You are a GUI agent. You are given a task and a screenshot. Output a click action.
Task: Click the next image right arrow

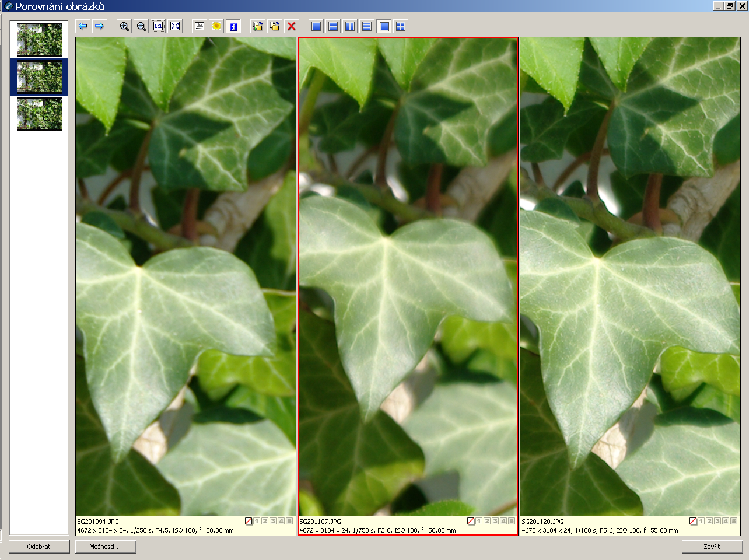100,26
